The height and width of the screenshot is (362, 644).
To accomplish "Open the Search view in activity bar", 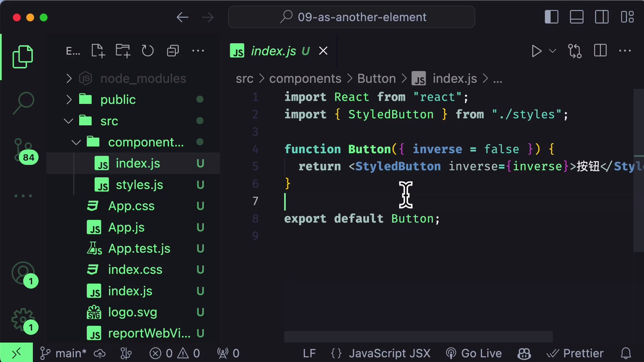I will 23,103.
